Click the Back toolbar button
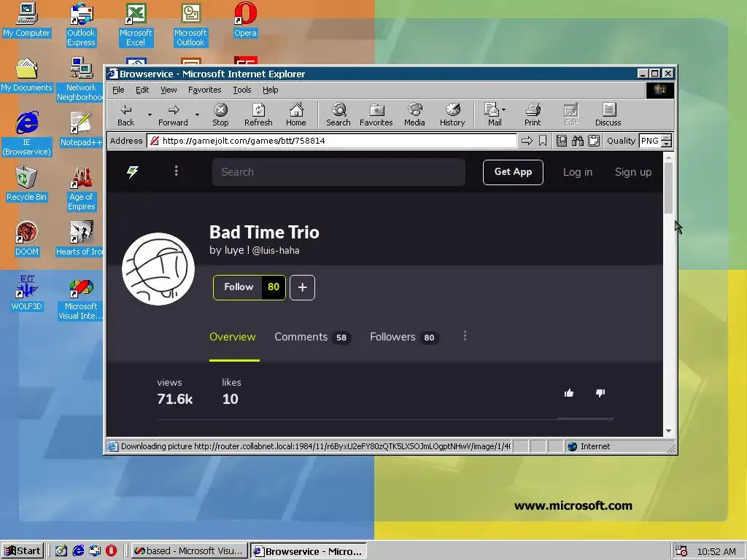The width and height of the screenshot is (747, 560). pyautogui.click(x=125, y=115)
